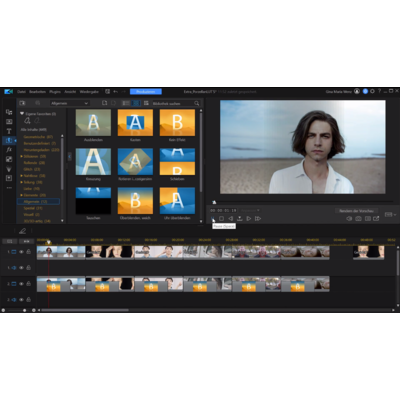Click the add new tag icon
The width and height of the screenshot is (400, 400).
click(x=28, y=121)
